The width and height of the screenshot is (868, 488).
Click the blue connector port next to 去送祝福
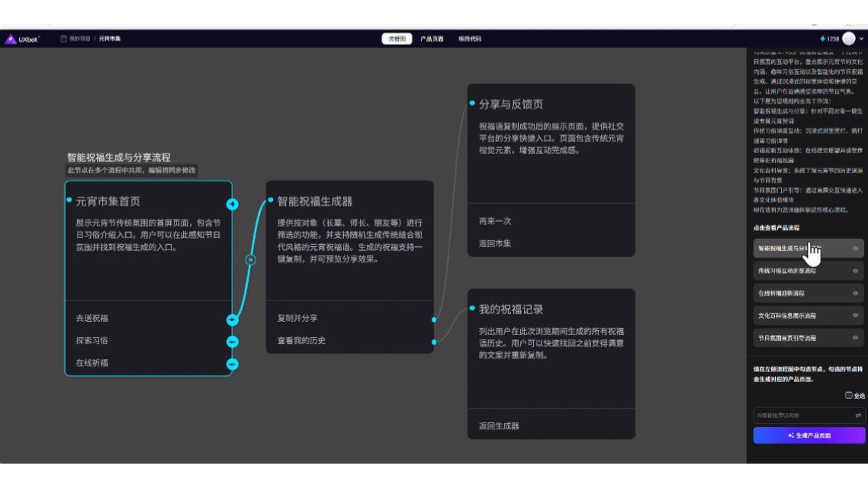point(232,319)
